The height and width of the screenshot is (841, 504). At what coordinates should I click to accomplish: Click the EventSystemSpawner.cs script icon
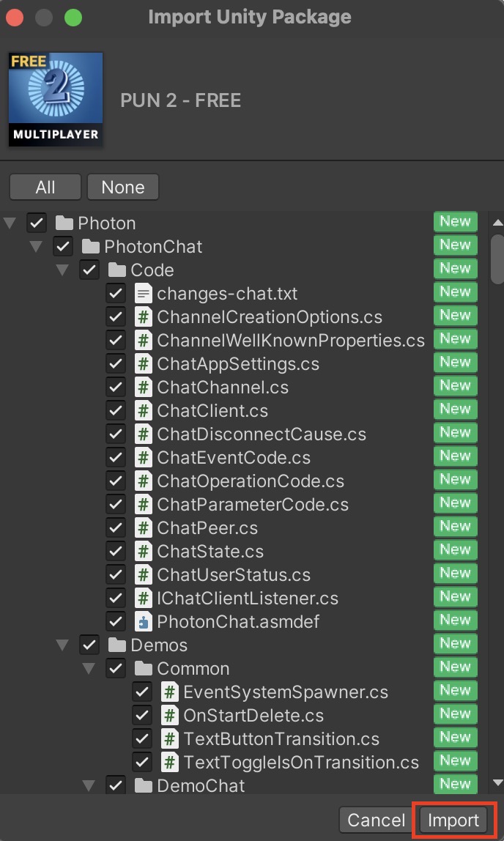click(x=169, y=692)
